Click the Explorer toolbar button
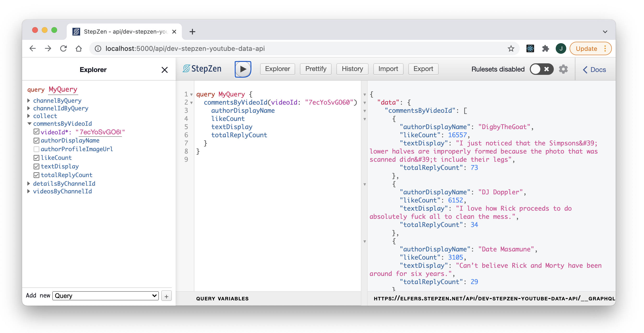Viewport: 644px width, 333px height. (277, 69)
